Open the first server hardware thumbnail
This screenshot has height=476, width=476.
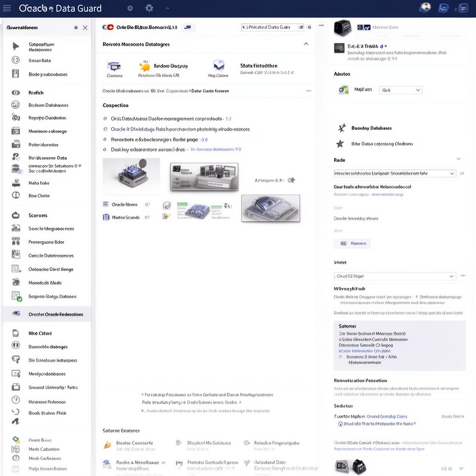[x=131, y=175]
